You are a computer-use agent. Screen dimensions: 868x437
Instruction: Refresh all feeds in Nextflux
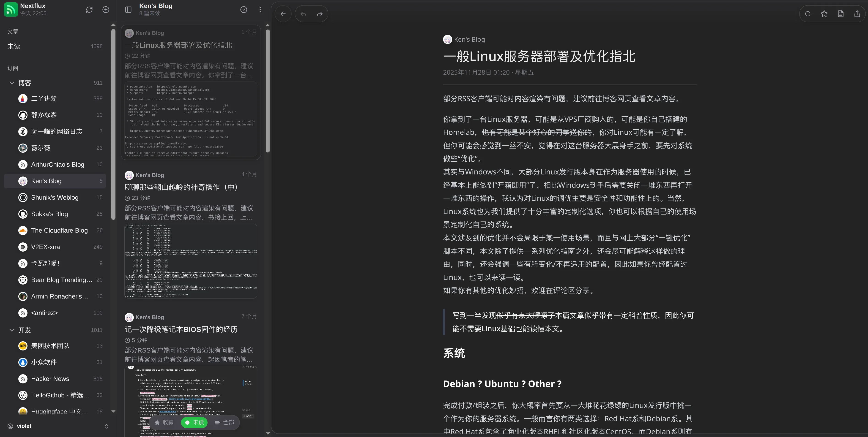click(x=89, y=9)
